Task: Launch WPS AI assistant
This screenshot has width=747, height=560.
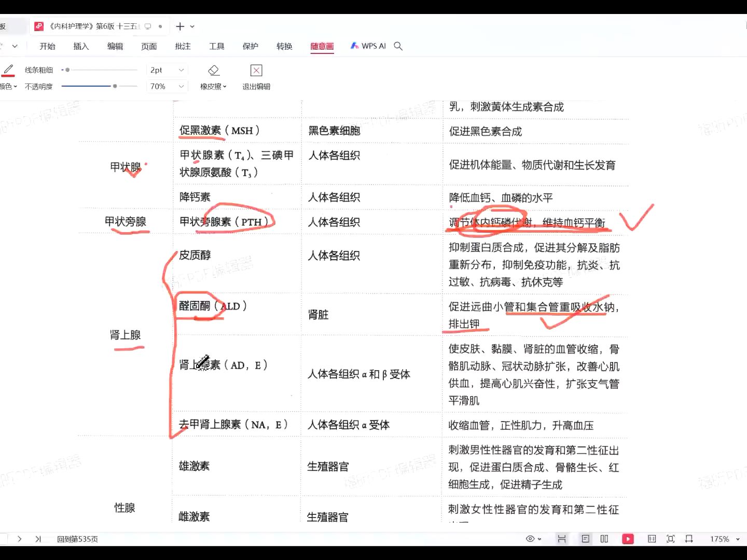Action: click(368, 46)
